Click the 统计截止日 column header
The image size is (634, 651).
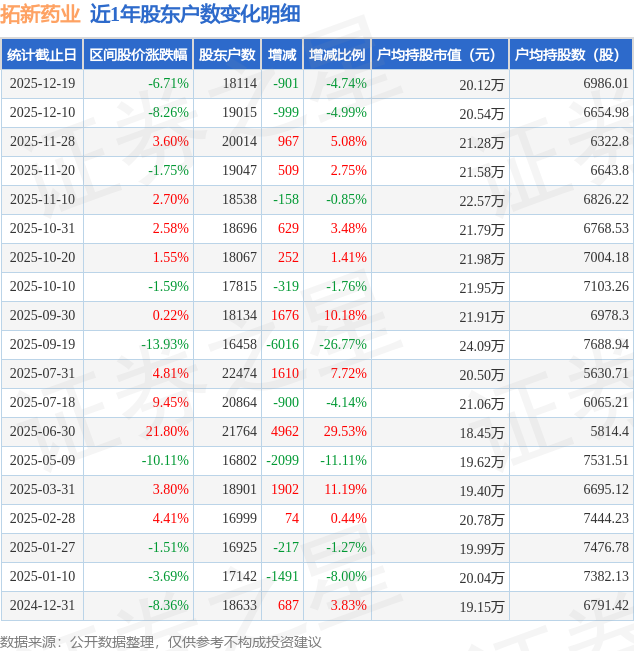point(41,55)
